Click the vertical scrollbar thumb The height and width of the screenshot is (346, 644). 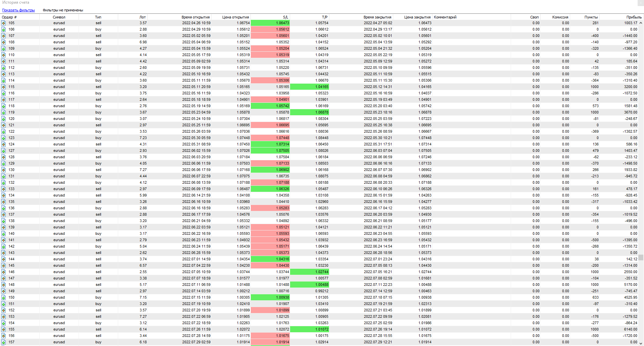pyautogui.click(x=641, y=257)
